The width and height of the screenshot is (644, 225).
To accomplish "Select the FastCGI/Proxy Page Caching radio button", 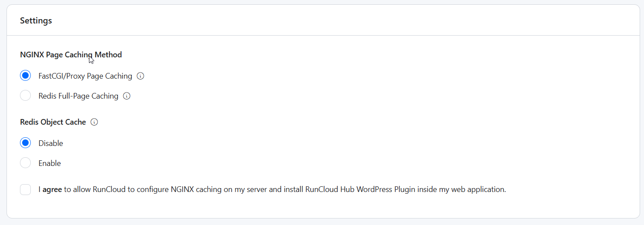I will tap(26, 76).
